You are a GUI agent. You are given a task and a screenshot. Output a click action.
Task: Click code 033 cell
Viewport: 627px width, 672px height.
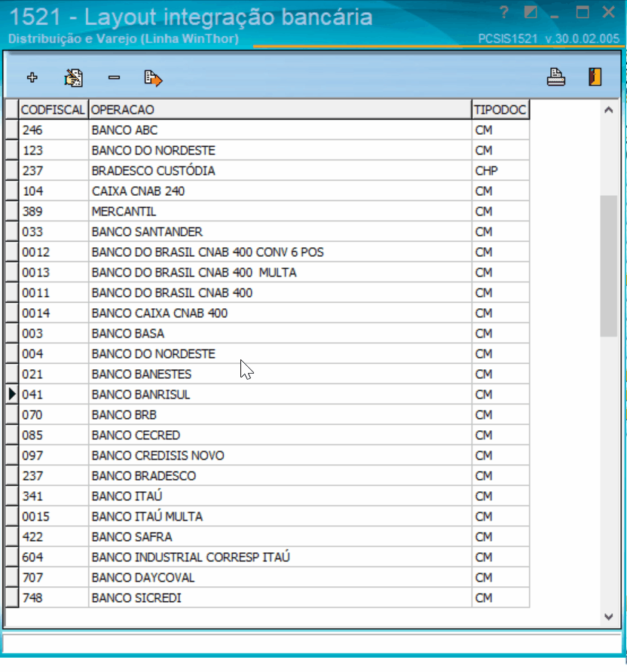point(54,232)
